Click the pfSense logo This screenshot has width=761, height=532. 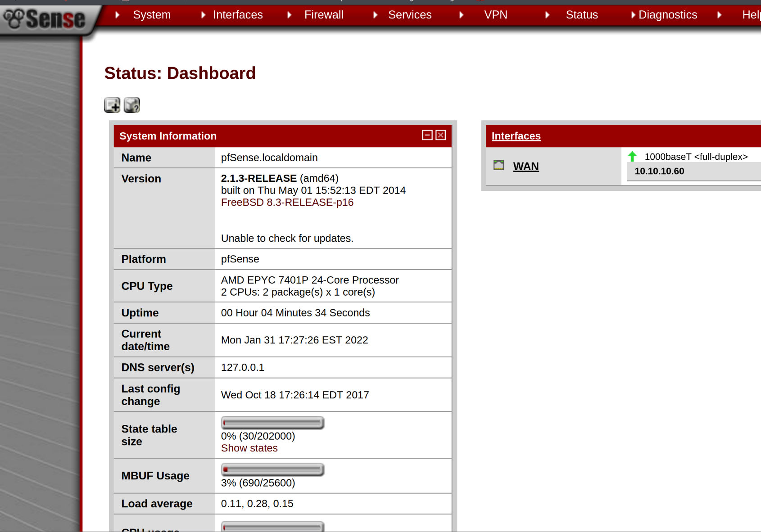point(45,19)
